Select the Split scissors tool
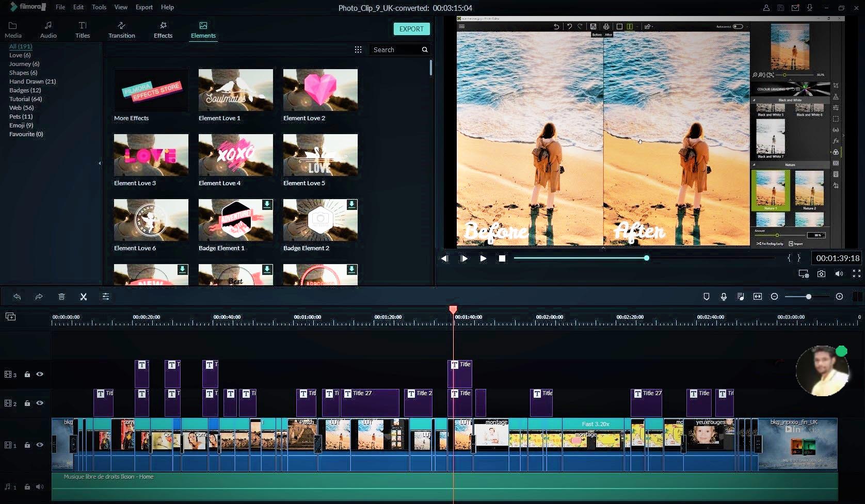 (84, 297)
